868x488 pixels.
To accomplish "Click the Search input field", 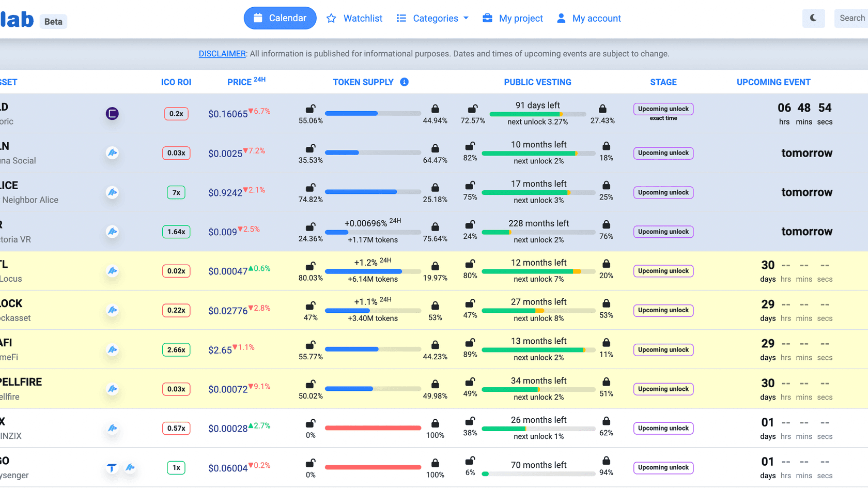I will pyautogui.click(x=851, y=18).
